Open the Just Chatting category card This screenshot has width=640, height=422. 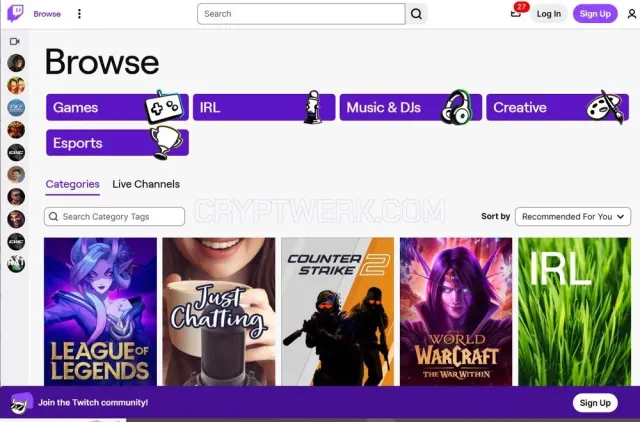point(219,312)
